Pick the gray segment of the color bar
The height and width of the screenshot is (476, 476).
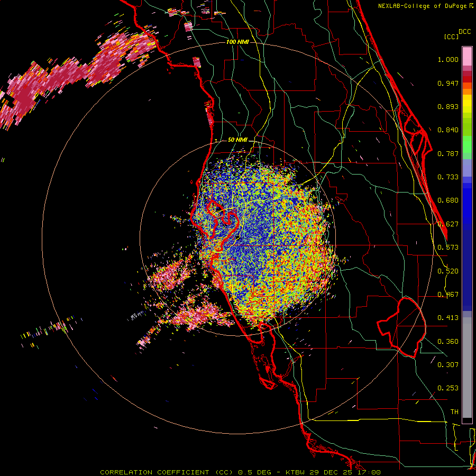467,368
